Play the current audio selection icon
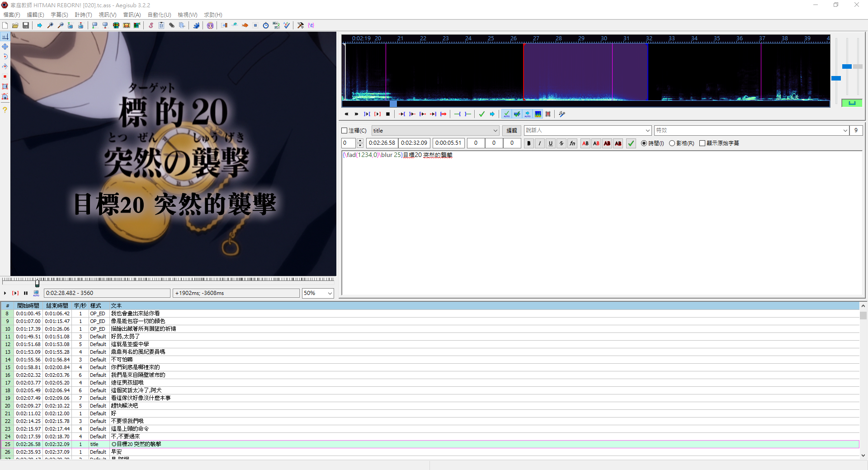868x470 pixels. (x=367, y=114)
